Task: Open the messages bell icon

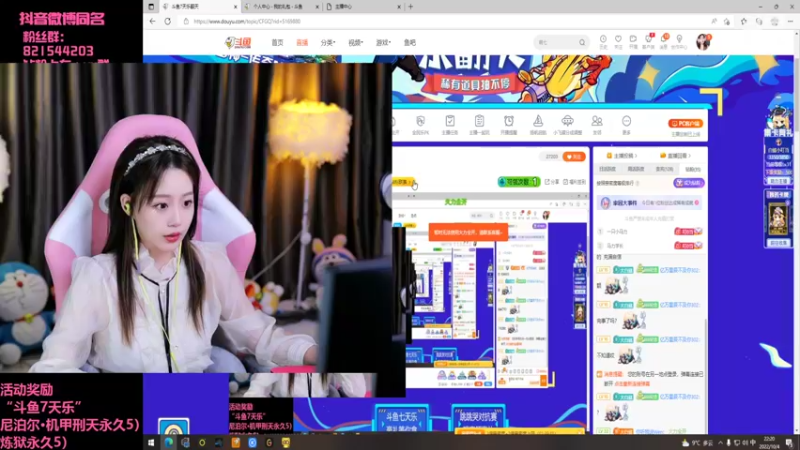Action: click(664, 41)
